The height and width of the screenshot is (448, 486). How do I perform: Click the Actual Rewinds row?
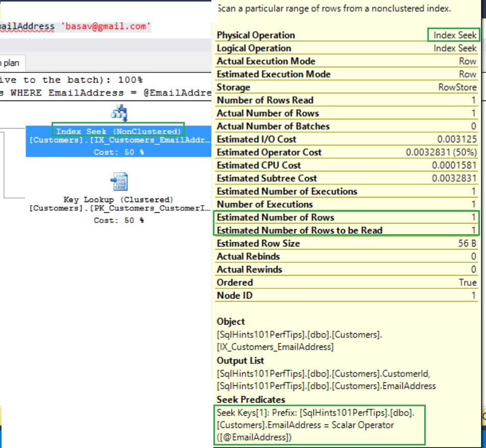(347, 269)
